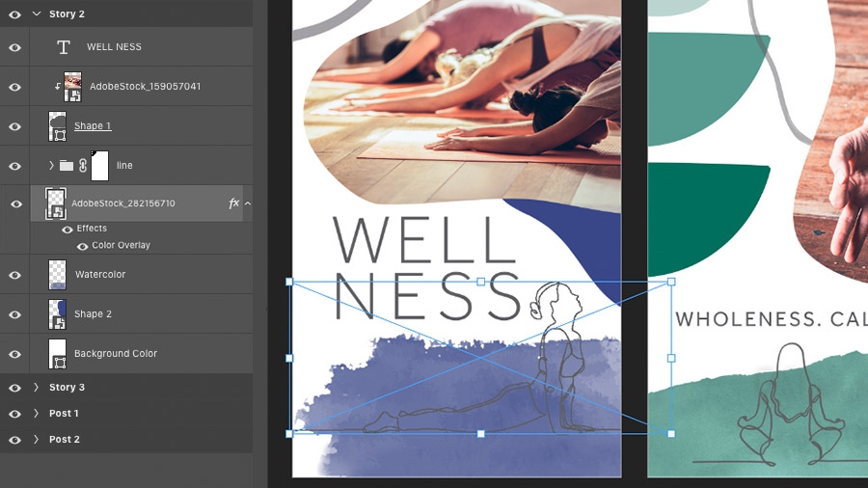Click the fx icon on AdobeStock_282156710 layer
The image size is (868, 488).
coord(234,203)
